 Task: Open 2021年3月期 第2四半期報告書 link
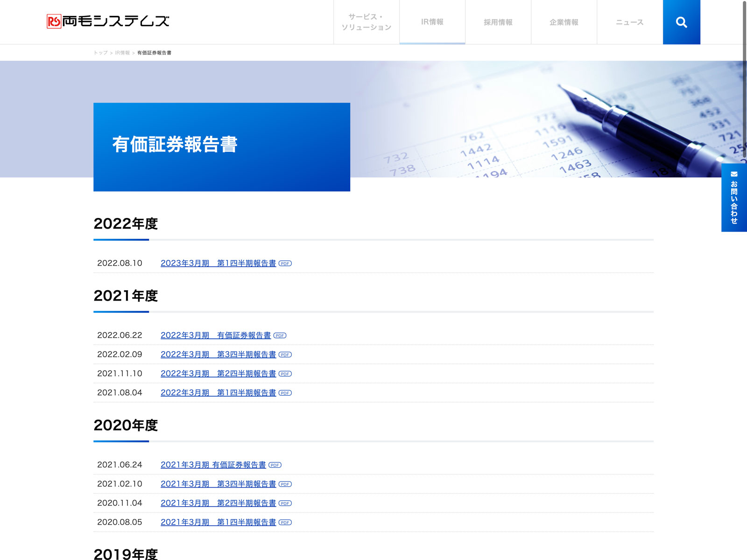[x=218, y=503]
